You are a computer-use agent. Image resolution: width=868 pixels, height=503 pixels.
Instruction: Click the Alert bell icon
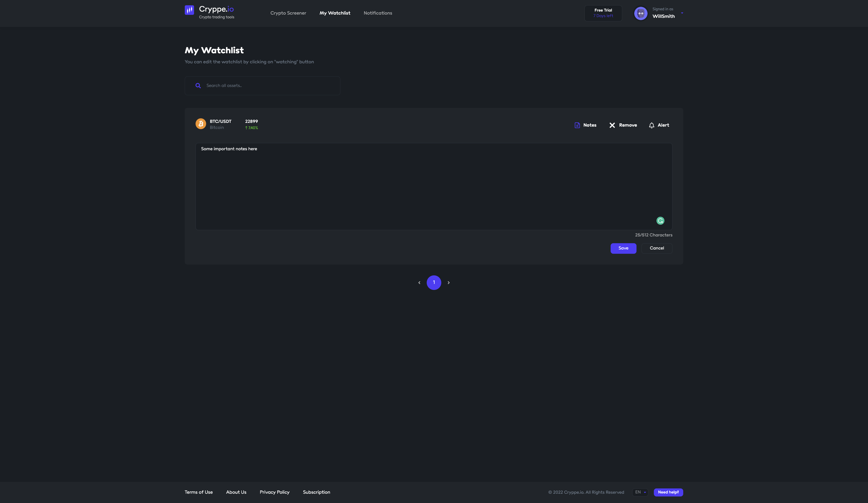tap(651, 125)
